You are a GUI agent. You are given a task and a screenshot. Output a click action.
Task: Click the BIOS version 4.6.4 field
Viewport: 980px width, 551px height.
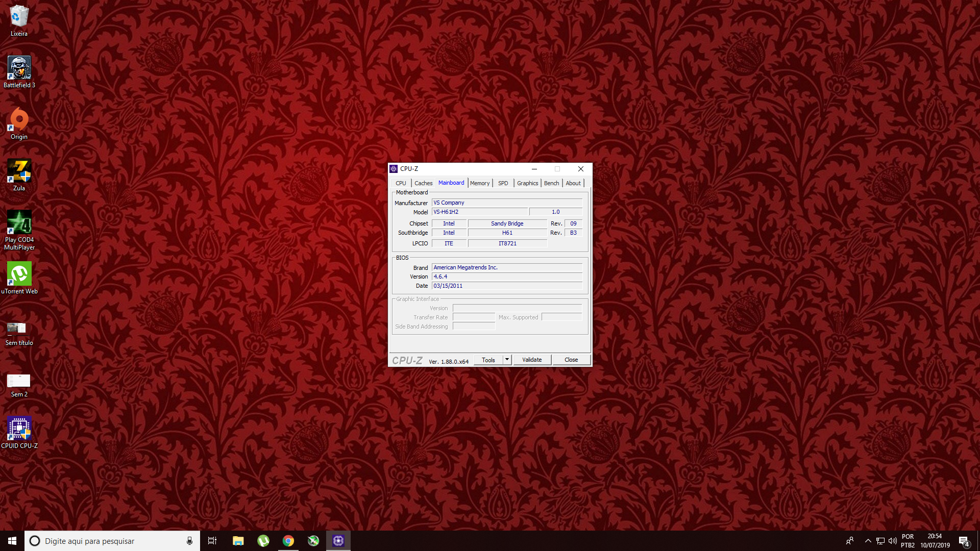(x=507, y=277)
